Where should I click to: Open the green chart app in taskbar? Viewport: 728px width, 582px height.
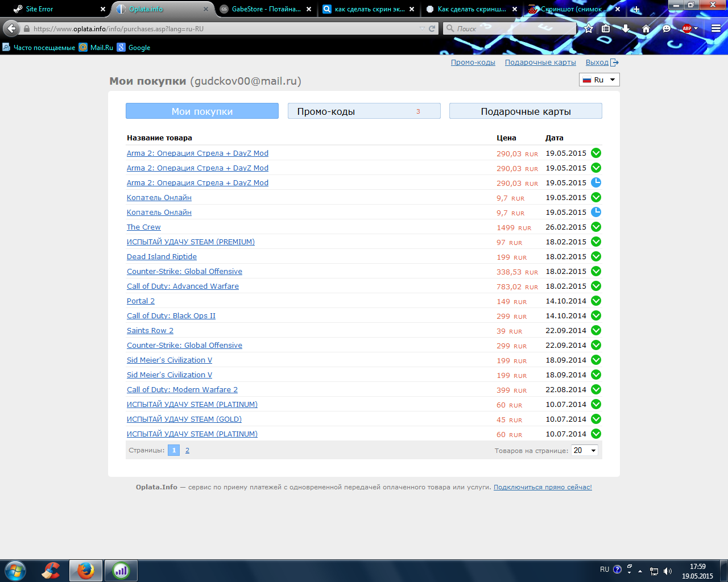pyautogui.click(x=121, y=571)
